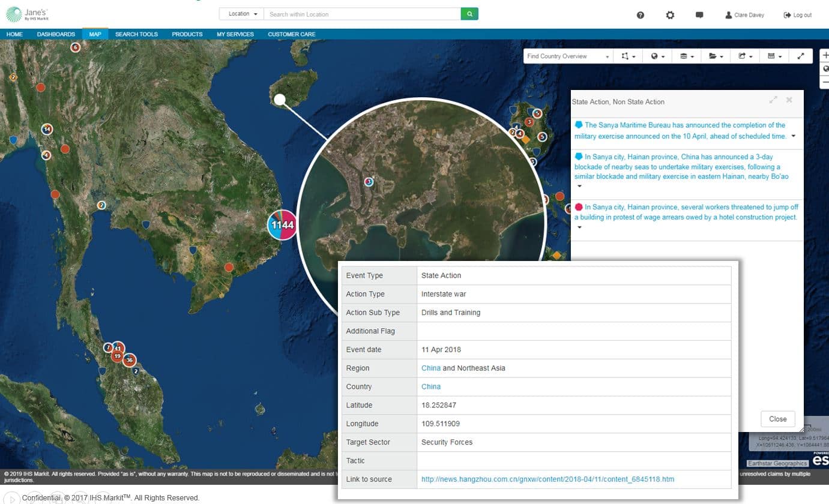
Task: Open the draw polygon tool menu
Action: 628,56
